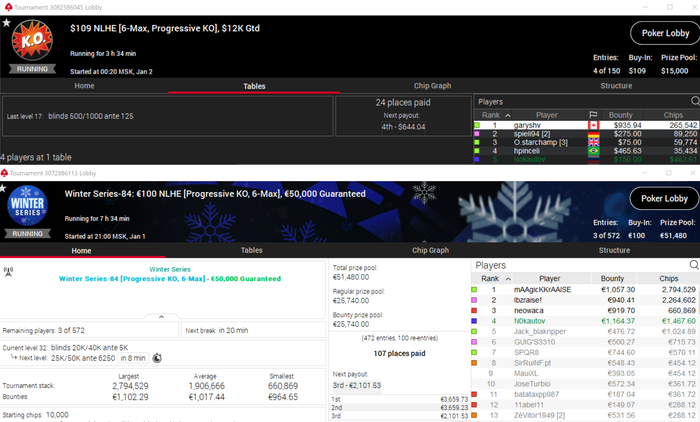Viewport: 700px width, 422px height.
Task: Sort the top Players list by Chips
Action: (673, 115)
